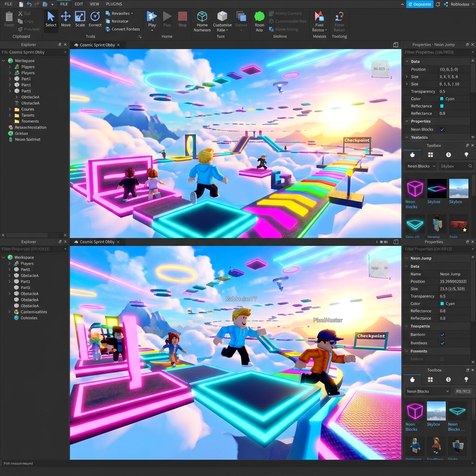Toggle the Neon Blocks checkbox
The height and width of the screenshot is (476, 476).
coord(443,130)
